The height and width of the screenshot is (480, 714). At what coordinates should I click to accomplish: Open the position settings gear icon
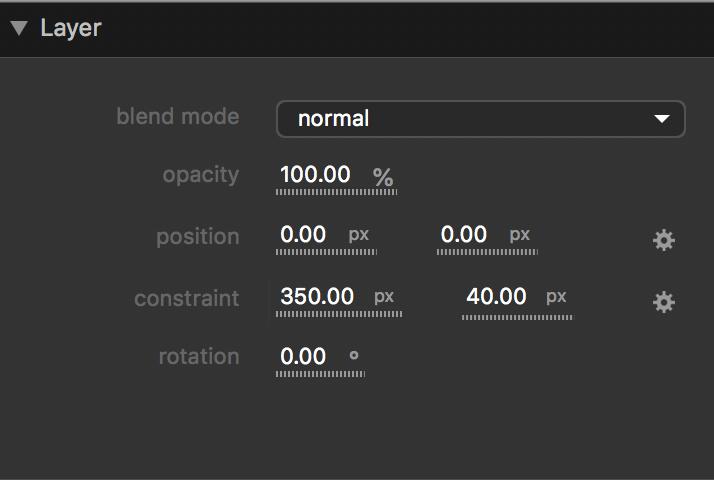click(x=664, y=240)
